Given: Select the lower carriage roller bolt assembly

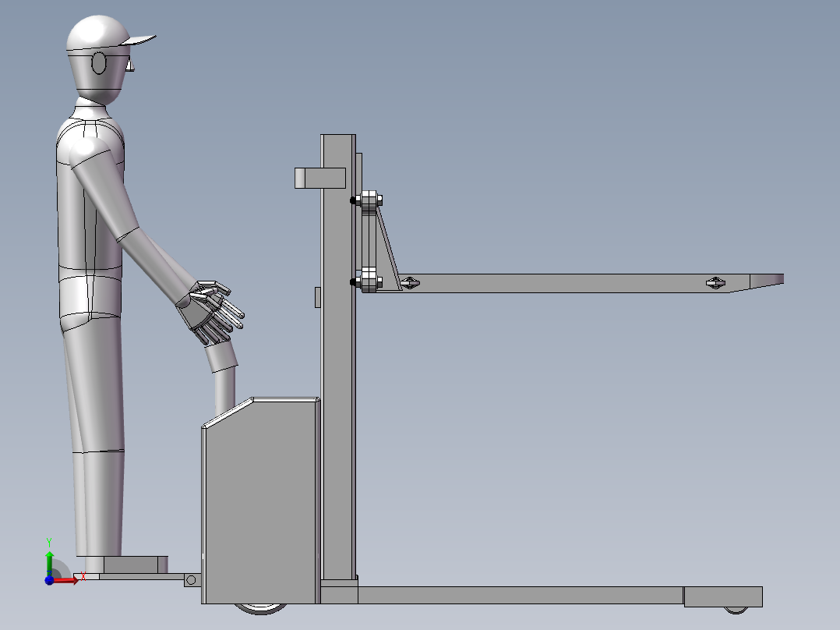Looking at the screenshot, I should 367,282.
